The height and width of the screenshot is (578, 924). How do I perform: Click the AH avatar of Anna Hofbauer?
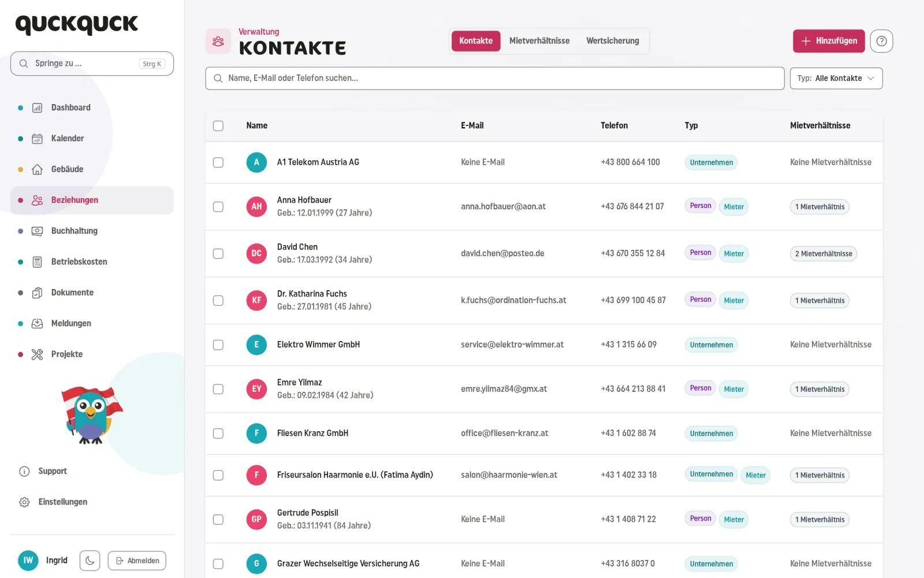[256, 206]
